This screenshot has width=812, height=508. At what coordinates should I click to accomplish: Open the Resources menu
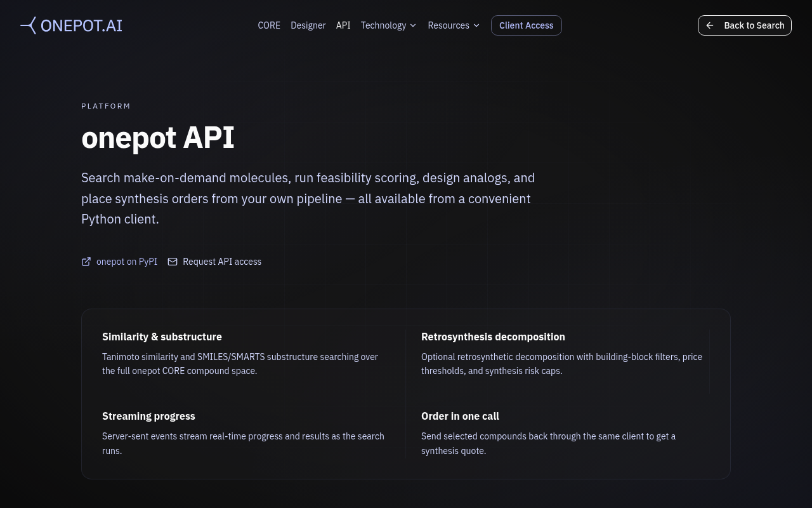[454, 25]
